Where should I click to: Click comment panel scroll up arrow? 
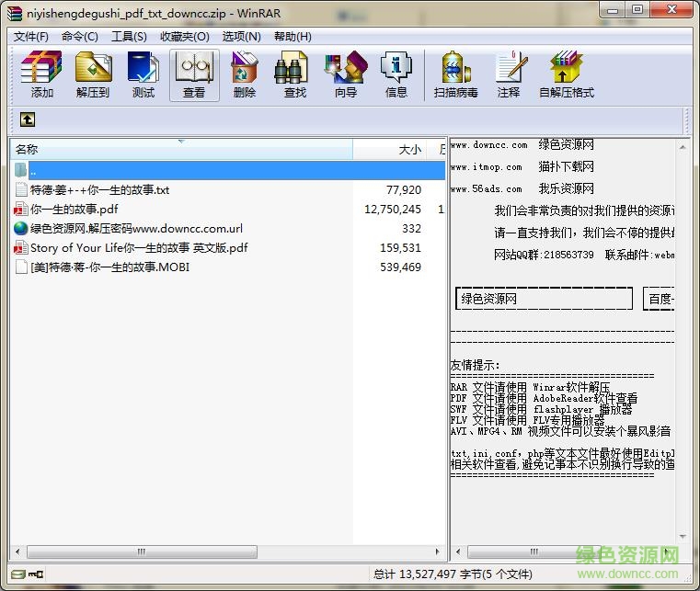coord(683,147)
